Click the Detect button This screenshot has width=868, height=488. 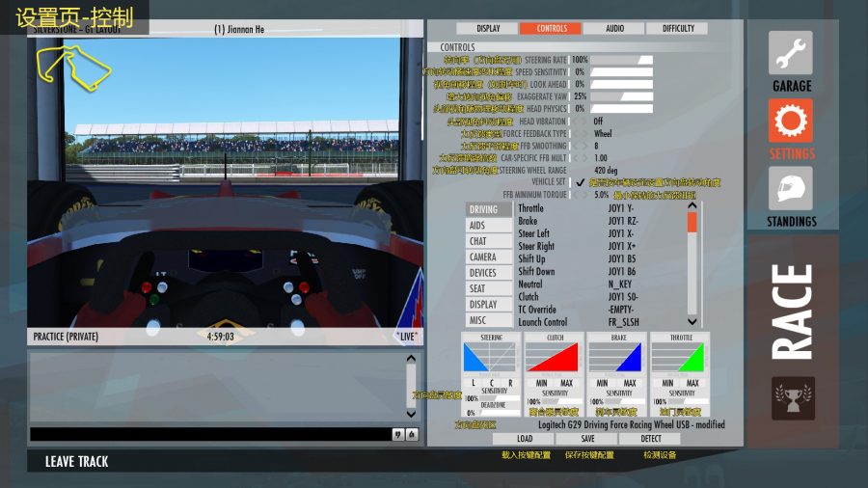[650, 439]
